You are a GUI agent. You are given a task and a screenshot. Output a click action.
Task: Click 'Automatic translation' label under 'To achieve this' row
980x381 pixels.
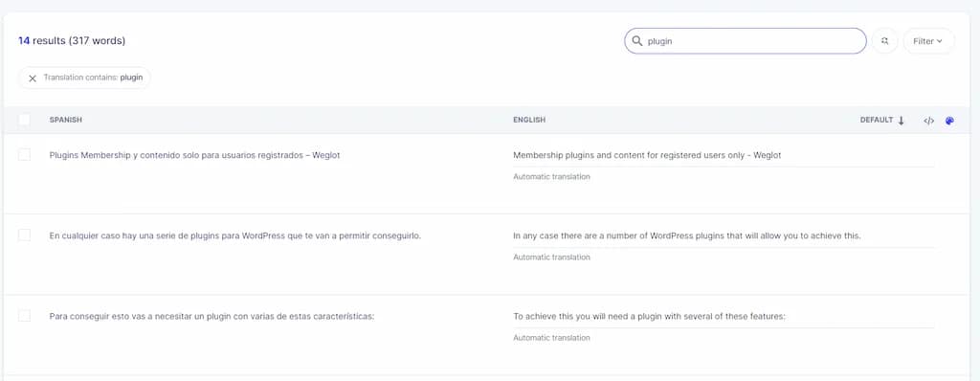click(x=551, y=339)
